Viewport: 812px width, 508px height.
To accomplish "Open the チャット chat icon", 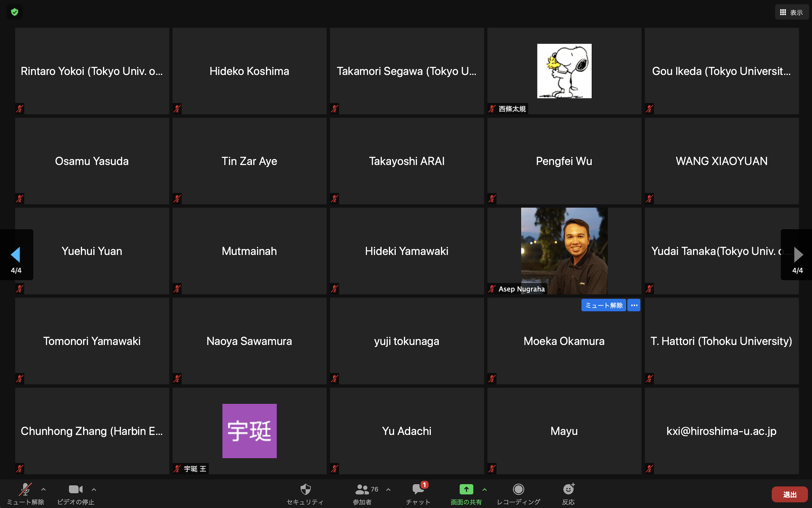I will pyautogui.click(x=418, y=489).
